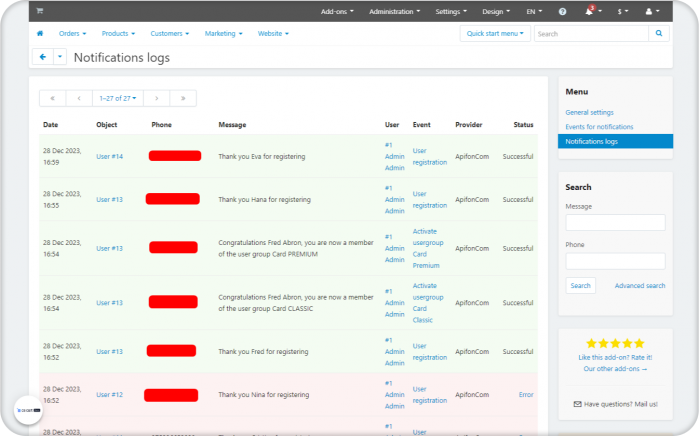This screenshot has width=700, height=436.
Task: Open the Website menu
Action: click(x=273, y=33)
